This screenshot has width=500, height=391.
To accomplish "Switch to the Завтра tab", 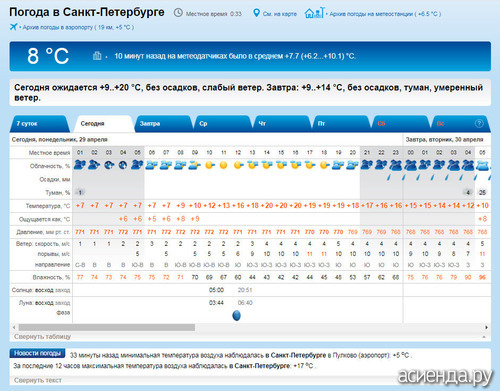I will (163, 124).
